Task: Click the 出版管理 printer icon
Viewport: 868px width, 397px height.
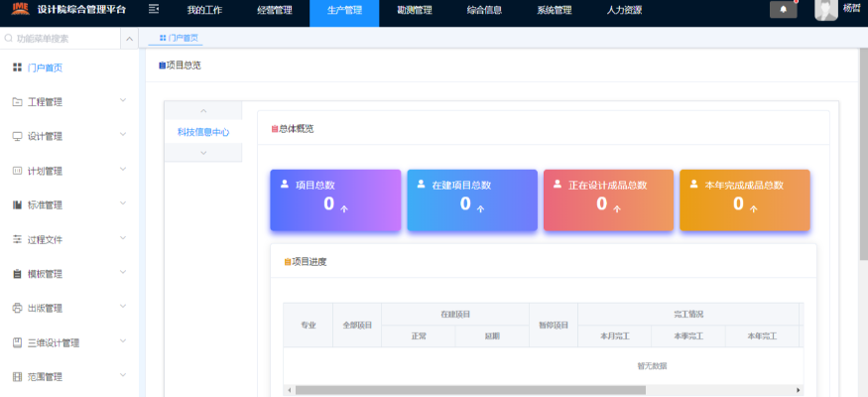Action: 17,309
